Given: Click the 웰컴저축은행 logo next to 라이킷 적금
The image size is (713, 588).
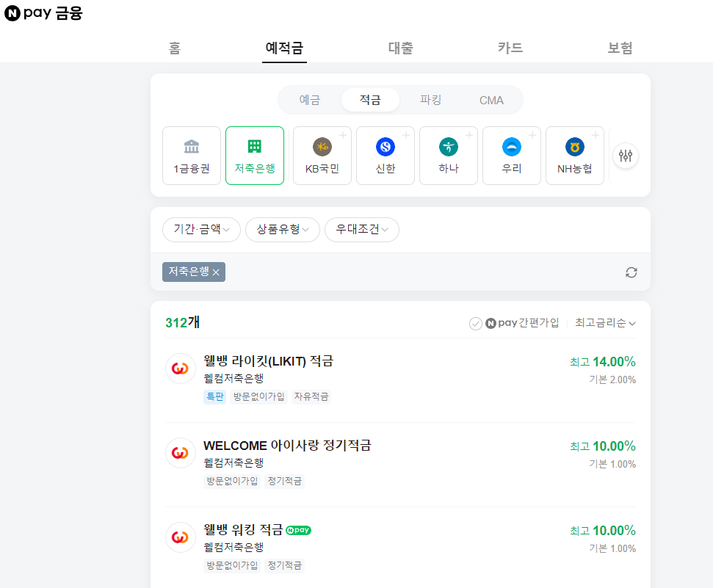Looking at the screenshot, I should tap(181, 368).
